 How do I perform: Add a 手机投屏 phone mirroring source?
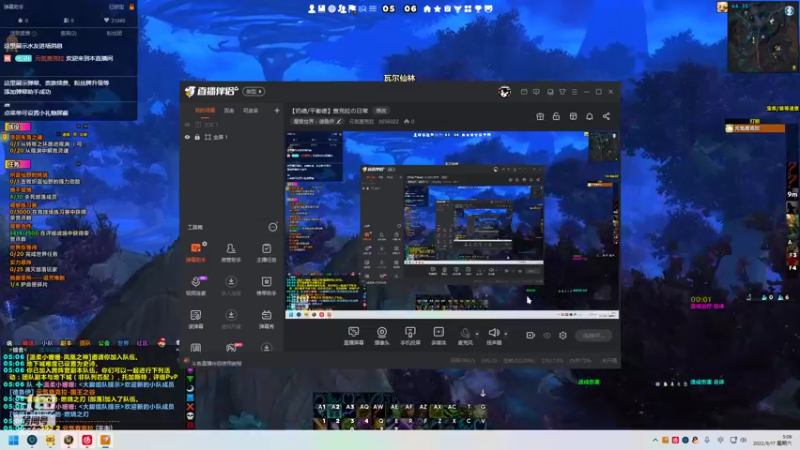point(410,336)
